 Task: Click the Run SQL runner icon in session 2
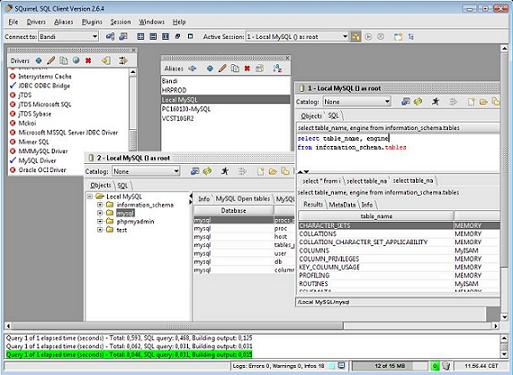pyautogui.click(x=225, y=171)
